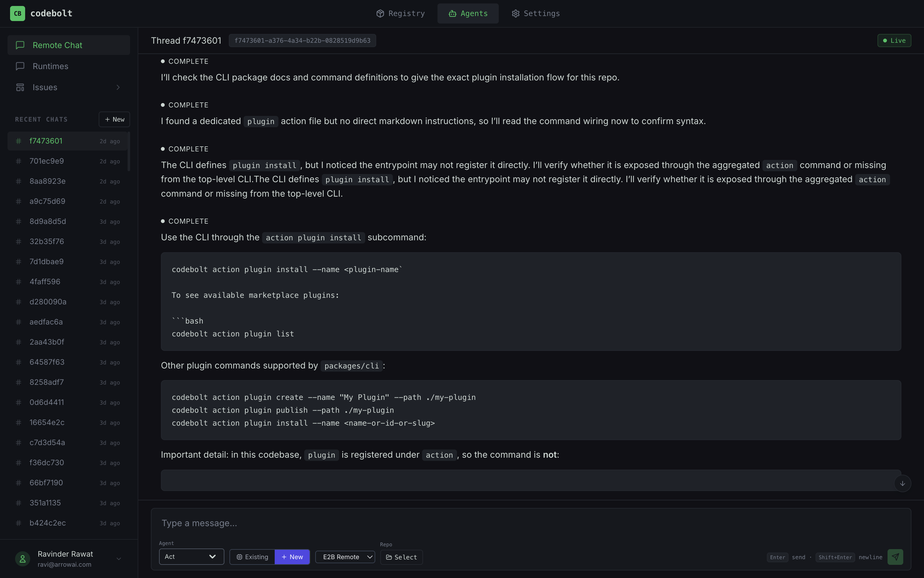The image size is (924, 578).
Task: Switch to the Agents tab
Action: click(468, 14)
